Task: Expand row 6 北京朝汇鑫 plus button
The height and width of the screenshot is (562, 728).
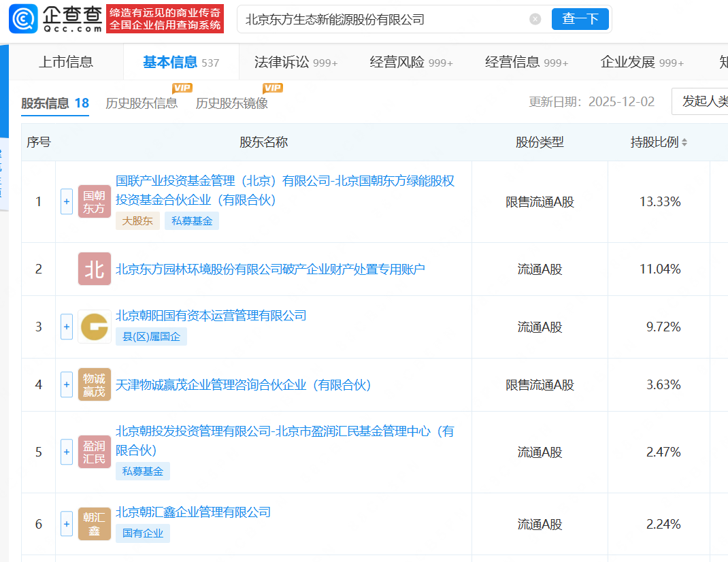Action: (x=67, y=524)
